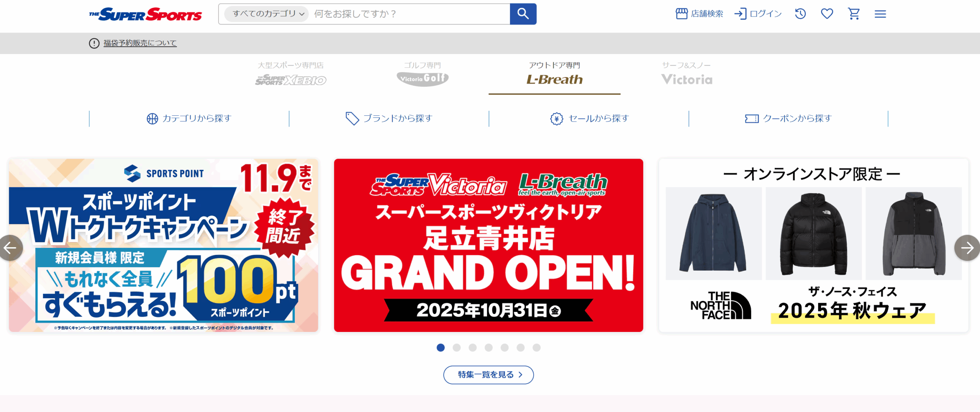980x412 pixels.
Task: Click the login (ログイン) arrow icon
Action: 740,14
